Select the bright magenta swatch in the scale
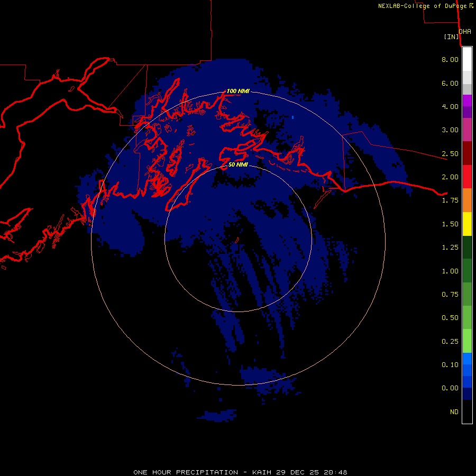This screenshot has width=476, height=476. [467, 100]
